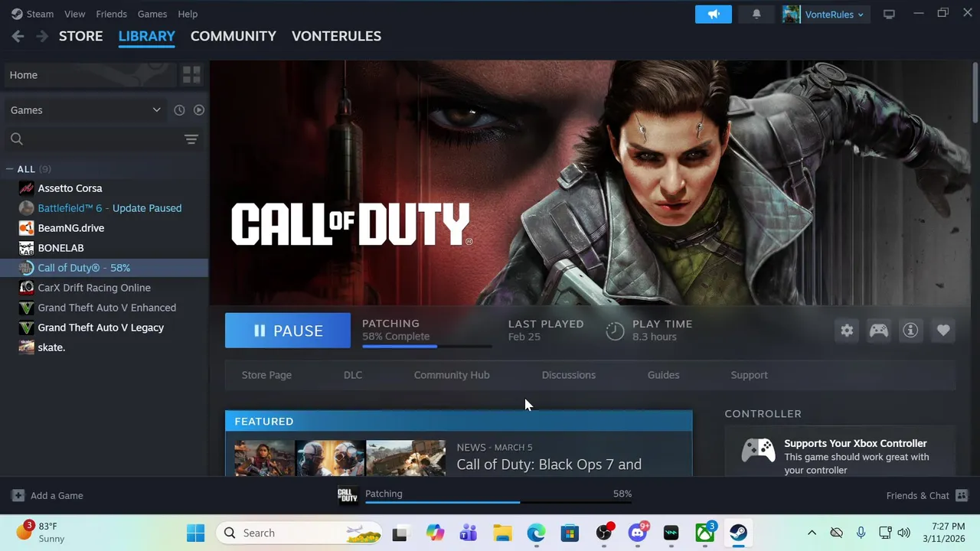Click the bottom Patching download progress bar
Screen dimensions: 980x551
tap(498, 503)
